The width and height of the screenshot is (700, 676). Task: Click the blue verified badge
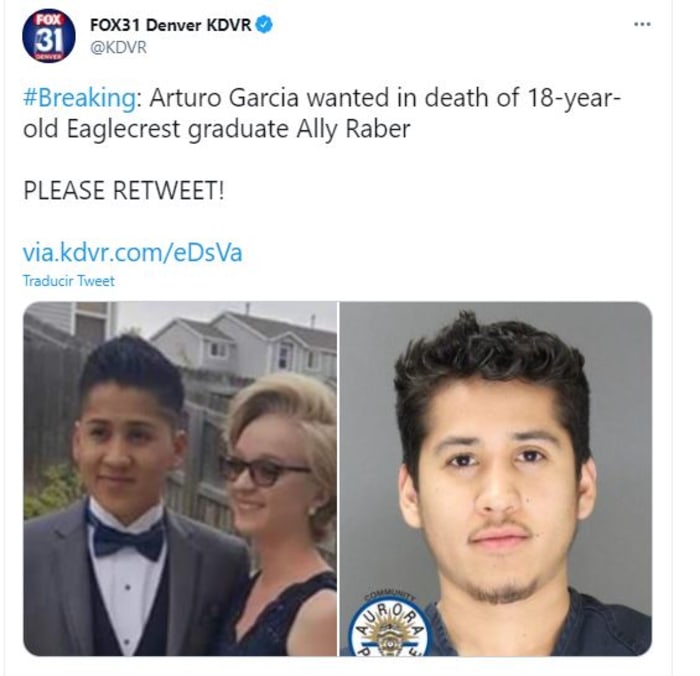(x=264, y=24)
